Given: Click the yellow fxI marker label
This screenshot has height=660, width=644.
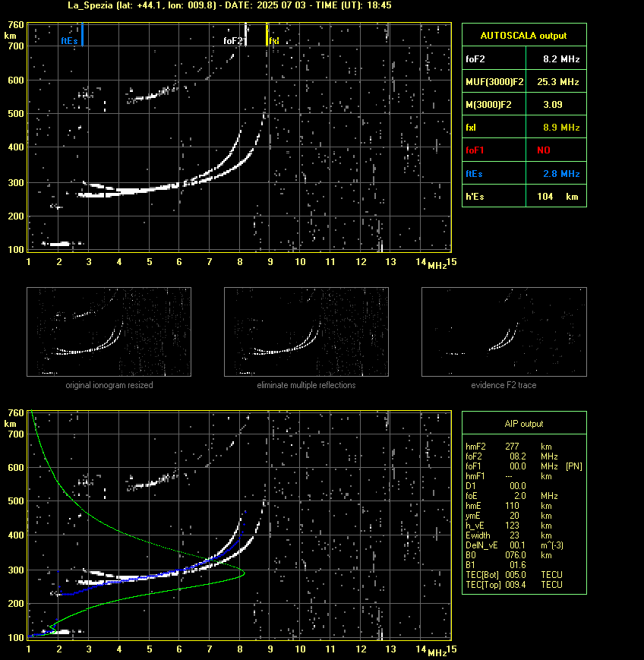Looking at the screenshot, I should pyautogui.click(x=274, y=41).
